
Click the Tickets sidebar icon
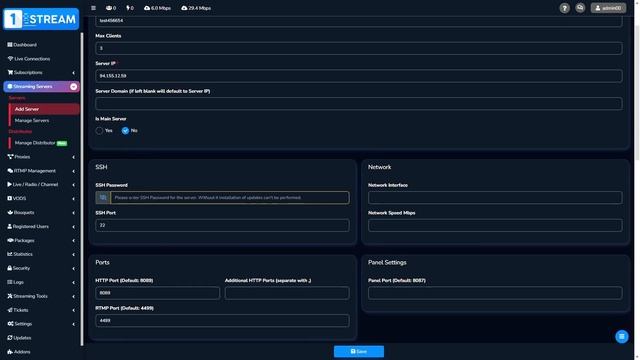pyautogui.click(x=10, y=310)
